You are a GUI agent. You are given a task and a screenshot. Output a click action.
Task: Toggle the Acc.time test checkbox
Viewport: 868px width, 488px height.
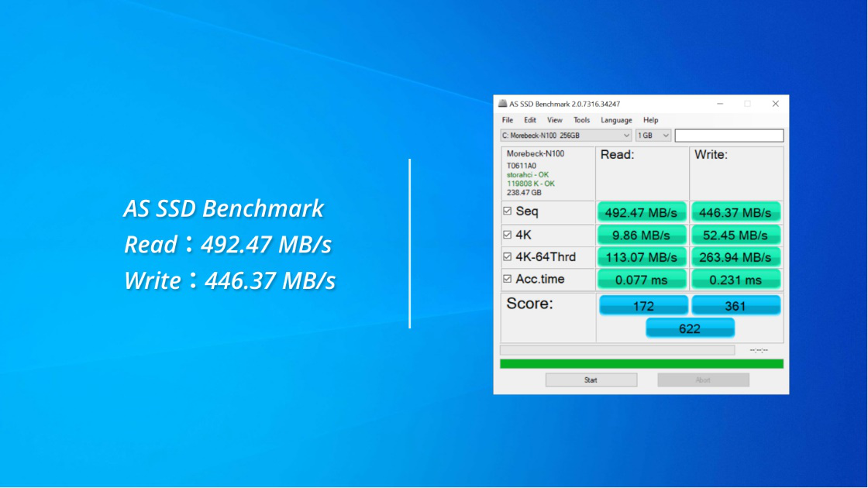(x=508, y=280)
